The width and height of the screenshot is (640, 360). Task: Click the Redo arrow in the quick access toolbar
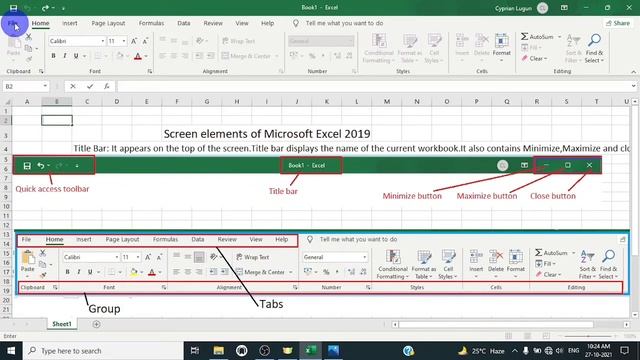[x=45, y=8]
